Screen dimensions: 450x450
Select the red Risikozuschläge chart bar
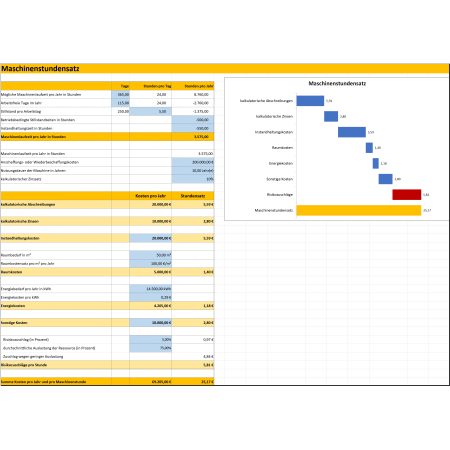(407, 195)
